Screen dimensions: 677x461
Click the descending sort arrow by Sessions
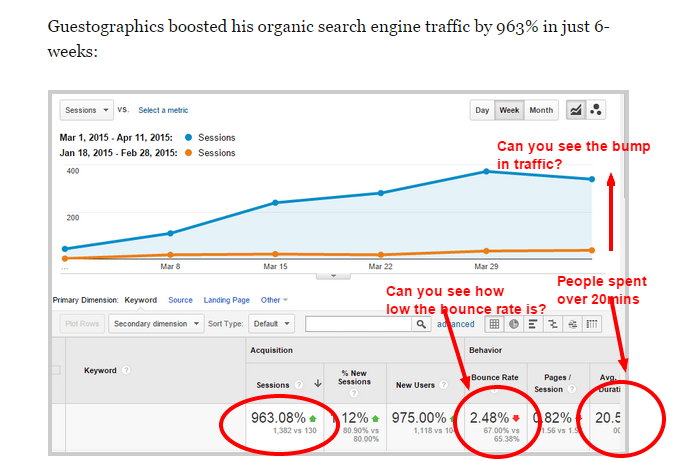(318, 383)
